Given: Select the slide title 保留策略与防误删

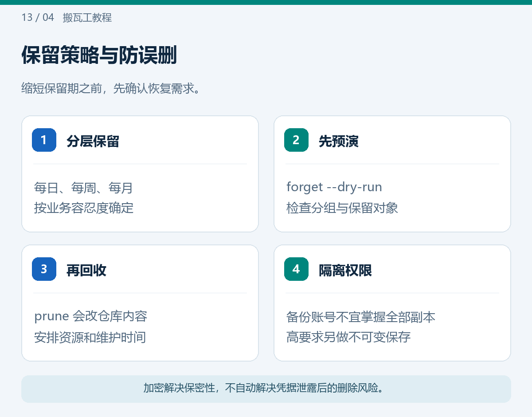Looking at the screenshot, I should tap(99, 55).
